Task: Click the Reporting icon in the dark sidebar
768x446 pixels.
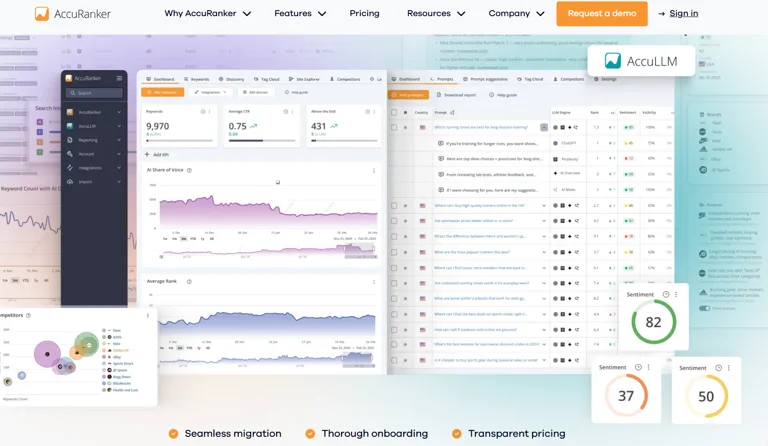Action: pos(70,140)
